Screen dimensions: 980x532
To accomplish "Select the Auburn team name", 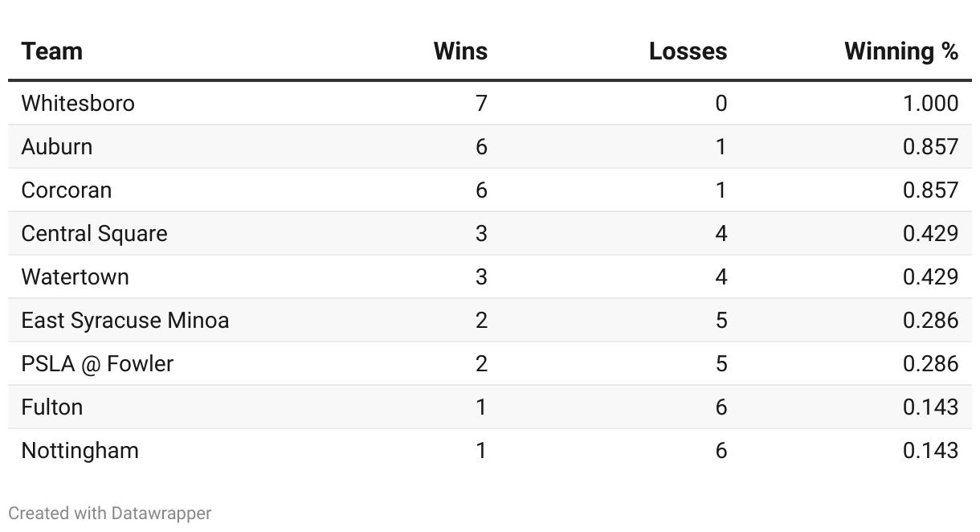I will point(57,147).
